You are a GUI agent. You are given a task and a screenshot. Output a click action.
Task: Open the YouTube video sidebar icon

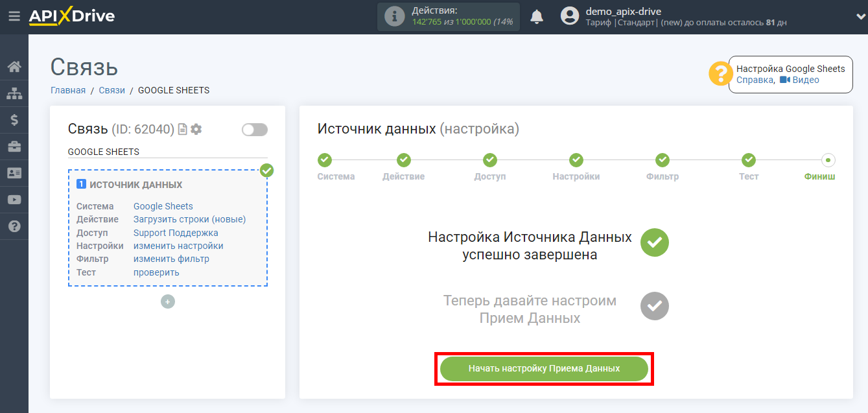[x=14, y=200]
